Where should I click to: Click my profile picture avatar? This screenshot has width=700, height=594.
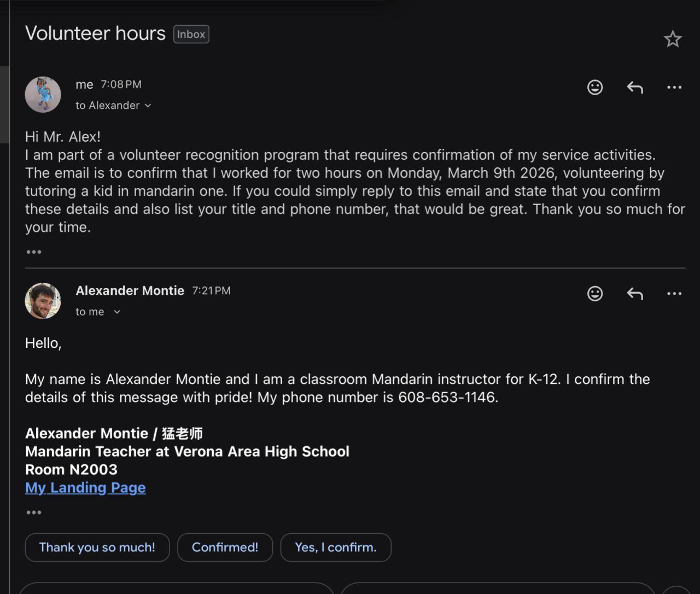(43, 94)
